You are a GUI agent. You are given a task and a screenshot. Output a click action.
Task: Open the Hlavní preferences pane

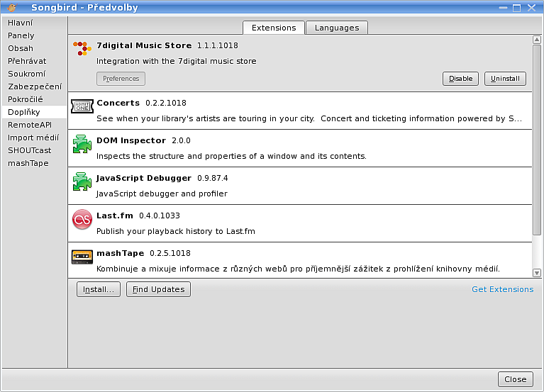pos(34,23)
